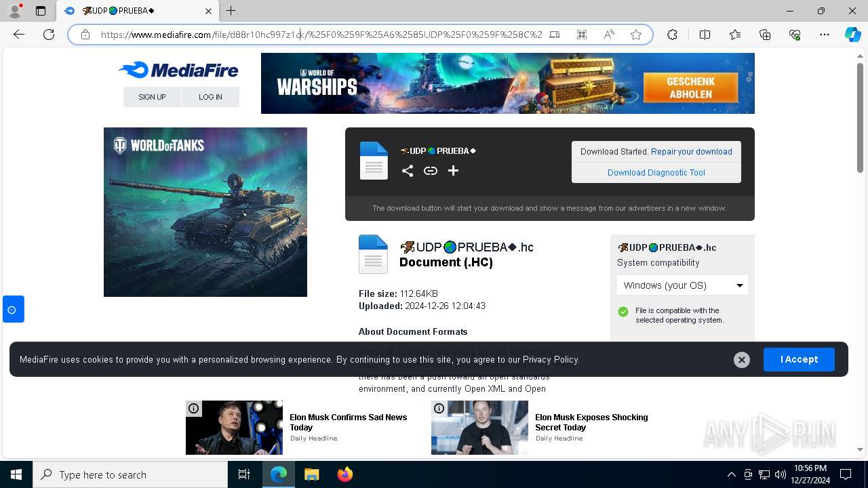868x488 pixels.
Task: Click the 'About Document Formats' heading
Action: click(413, 332)
